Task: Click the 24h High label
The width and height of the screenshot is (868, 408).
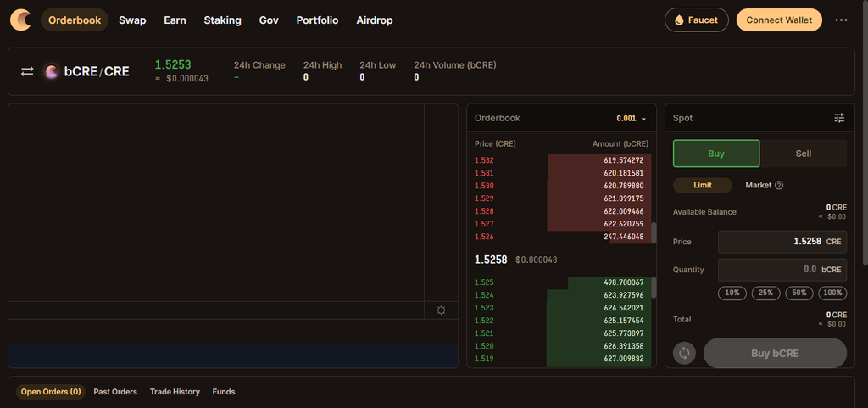Action: (322, 65)
